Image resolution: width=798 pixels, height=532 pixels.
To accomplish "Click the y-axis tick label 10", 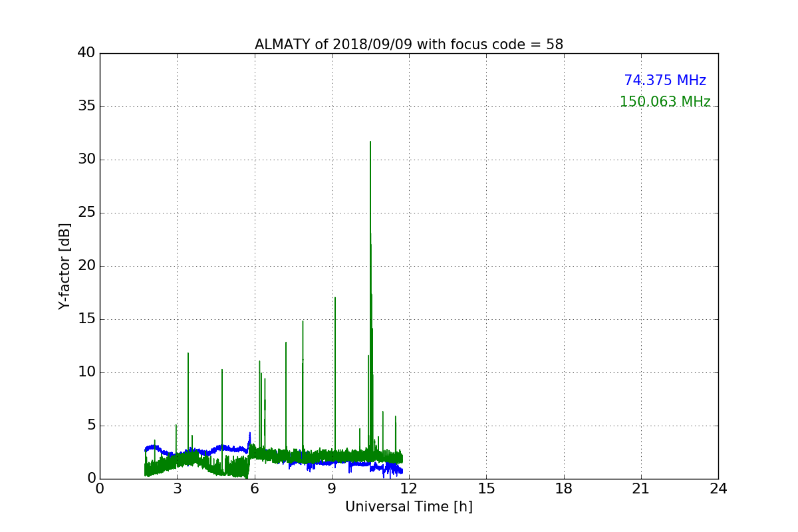I will 86,372.
